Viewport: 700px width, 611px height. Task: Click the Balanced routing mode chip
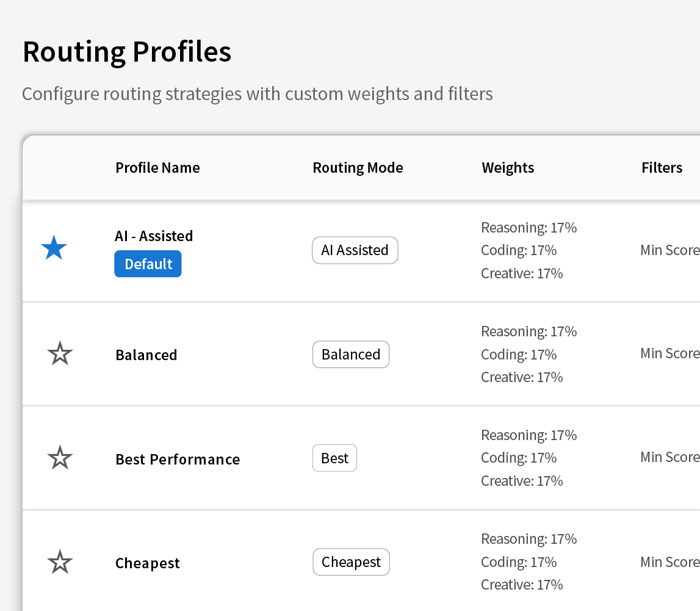click(351, 354)
